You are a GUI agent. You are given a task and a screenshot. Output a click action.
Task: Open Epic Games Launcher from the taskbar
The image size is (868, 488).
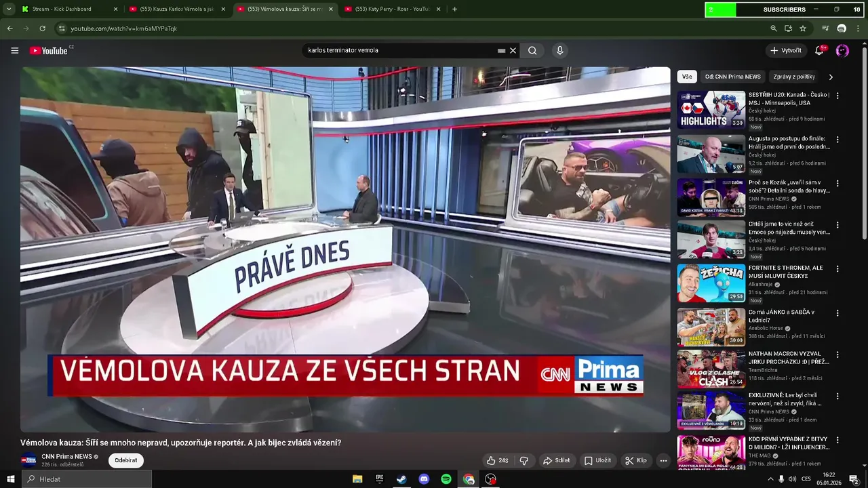380,479
